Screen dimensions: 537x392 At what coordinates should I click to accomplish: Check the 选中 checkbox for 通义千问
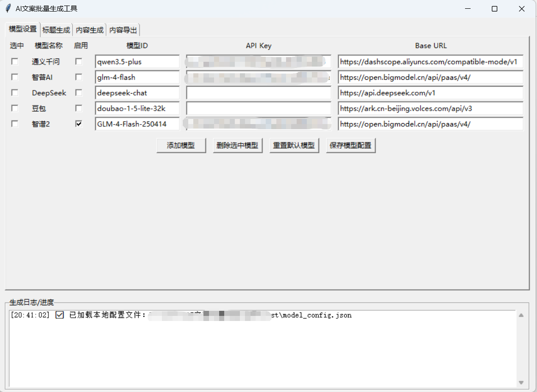pos(14,61)
